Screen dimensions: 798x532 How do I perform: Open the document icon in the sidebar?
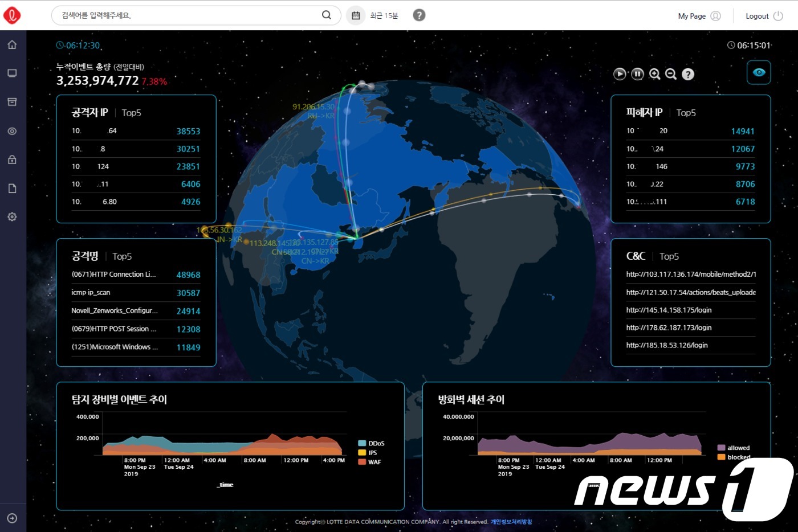tap(12, 189)
